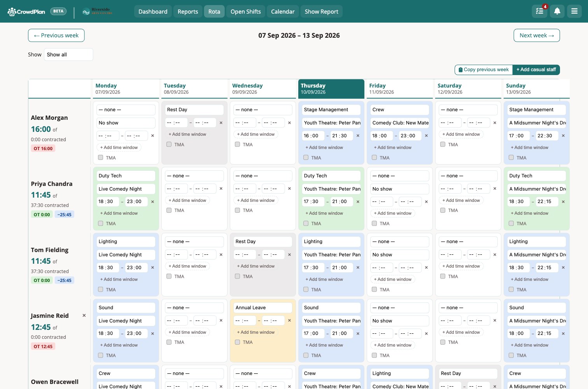The width and height of the screenshot is (588, 389).
Task: Clear Priya Chandra's Monday time window
Action: (x=152, y=202)
